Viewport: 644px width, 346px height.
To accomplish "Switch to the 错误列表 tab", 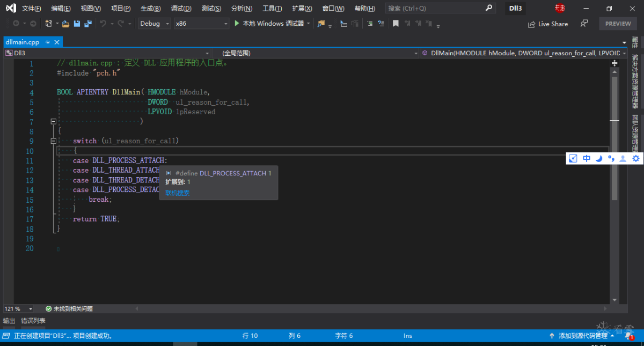I will [x=33, y=321].
